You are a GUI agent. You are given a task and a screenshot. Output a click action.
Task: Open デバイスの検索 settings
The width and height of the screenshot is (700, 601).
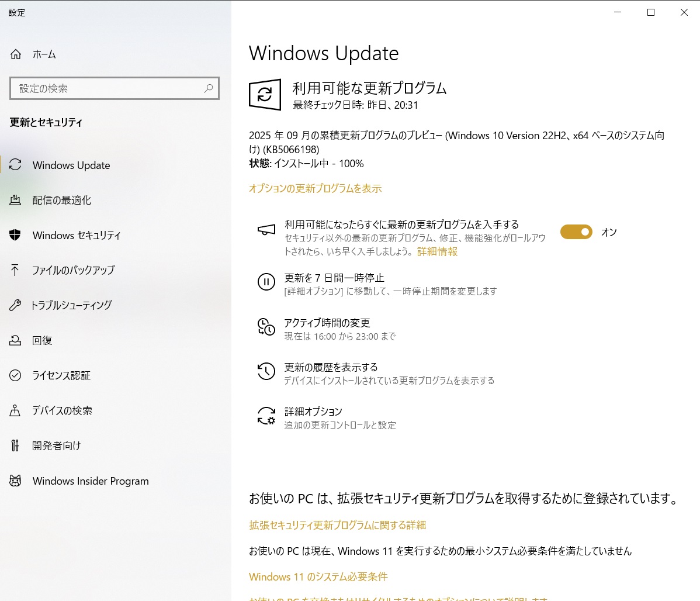pyautogui.click(x=62, y=410)
